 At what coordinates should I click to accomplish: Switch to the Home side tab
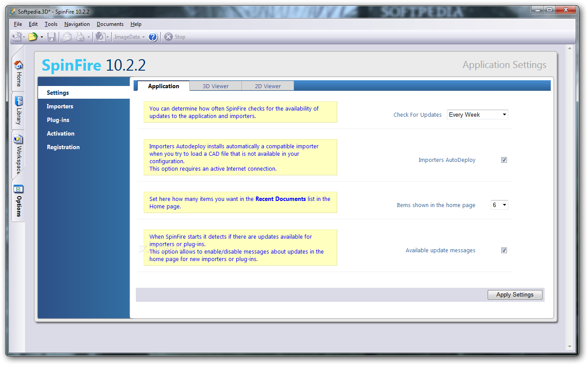tap(18, 73)
